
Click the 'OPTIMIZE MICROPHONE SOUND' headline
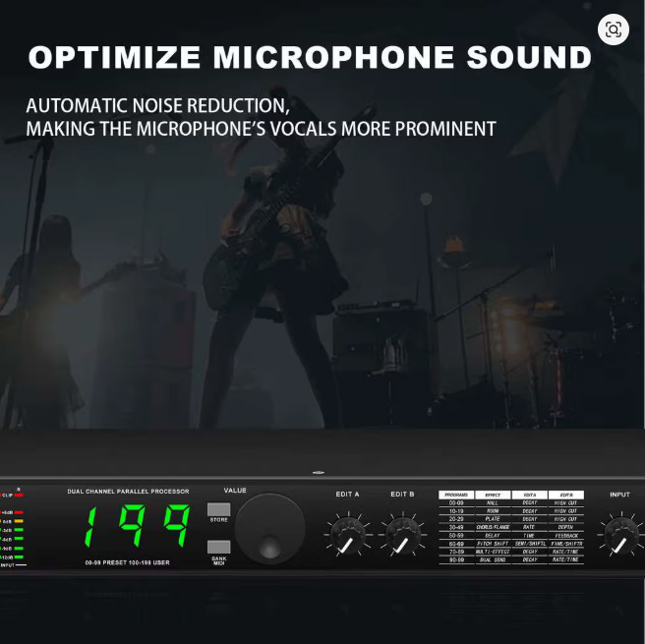click(x=310, y=57)
